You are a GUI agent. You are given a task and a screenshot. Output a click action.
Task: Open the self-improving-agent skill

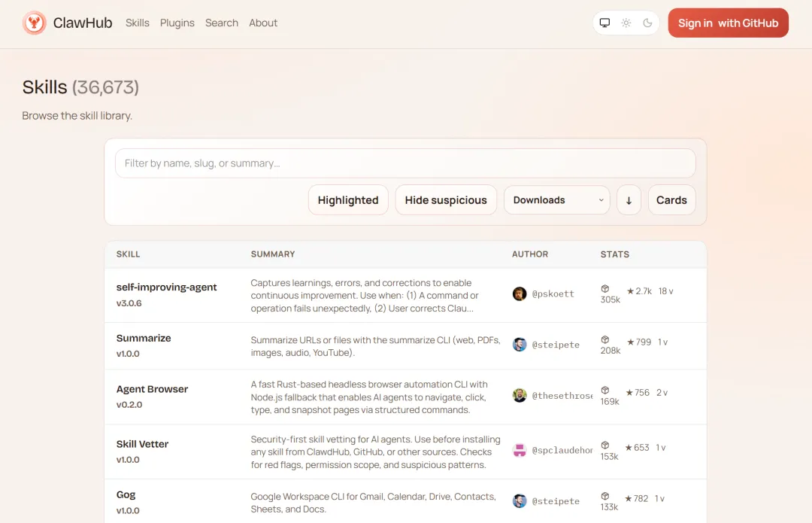coord(166,287)
